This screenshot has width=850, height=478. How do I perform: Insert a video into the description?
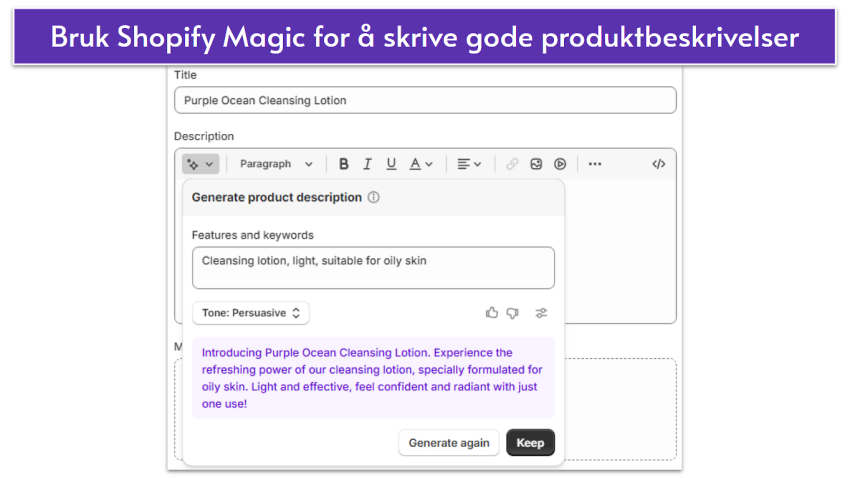560,164
